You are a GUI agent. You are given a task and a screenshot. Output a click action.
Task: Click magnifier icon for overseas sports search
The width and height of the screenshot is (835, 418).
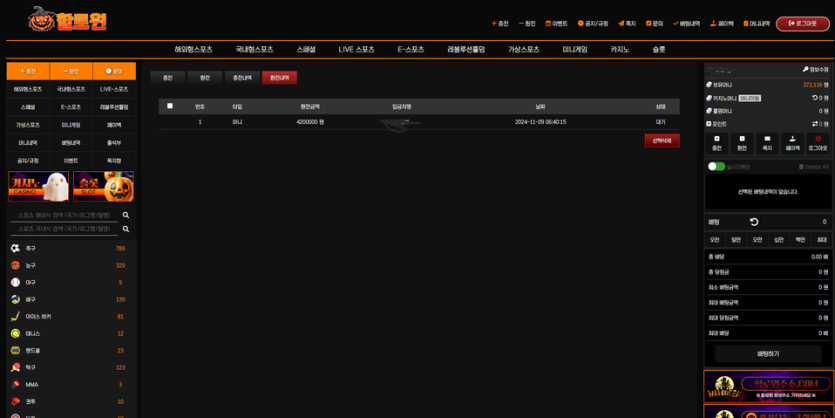tap(126, 215)
